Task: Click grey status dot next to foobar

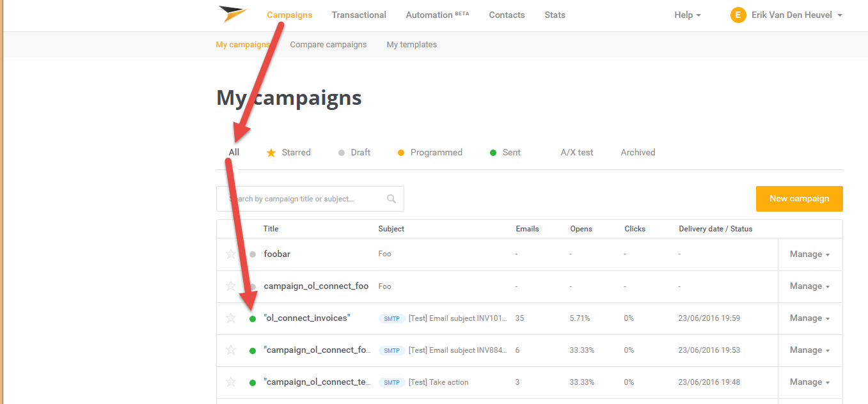Action: [x=253, y=254]
